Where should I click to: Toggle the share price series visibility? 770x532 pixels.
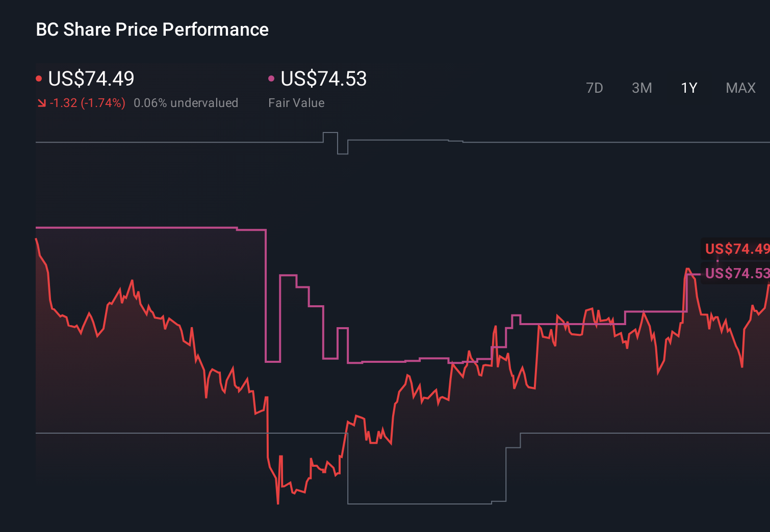[x=39, y=77]
